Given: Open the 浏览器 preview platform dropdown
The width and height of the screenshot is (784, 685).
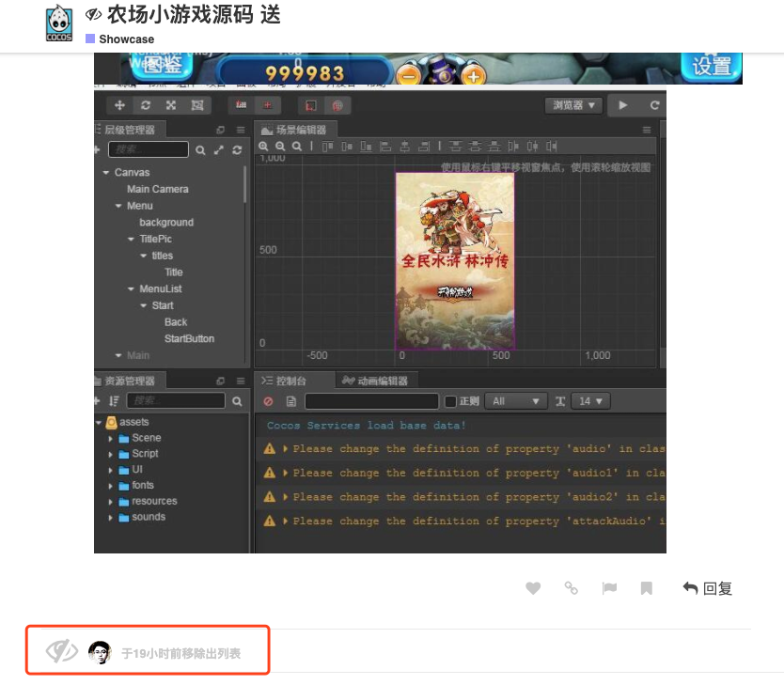Looking at the screenshot, I should 573,105.
